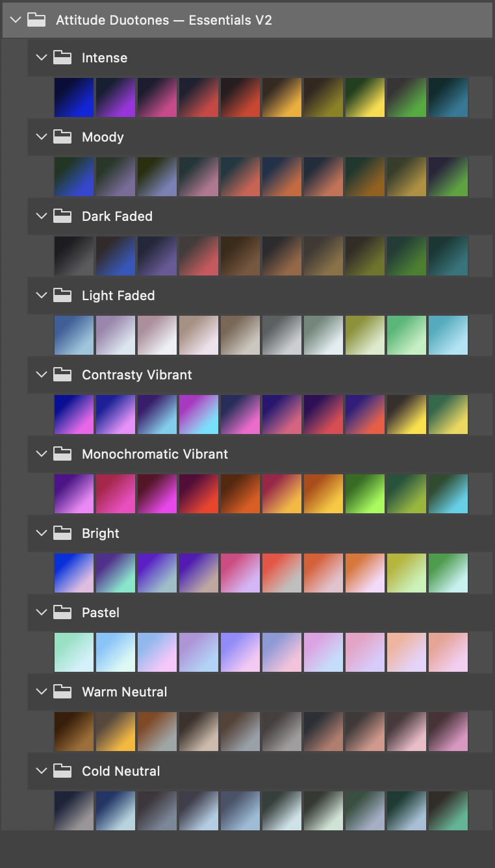Viewport: 495px width, 868px height.
Task: Choose the last green-to-cyan Monochromatic Vibrant gradient
Action: tap(448, 494)
